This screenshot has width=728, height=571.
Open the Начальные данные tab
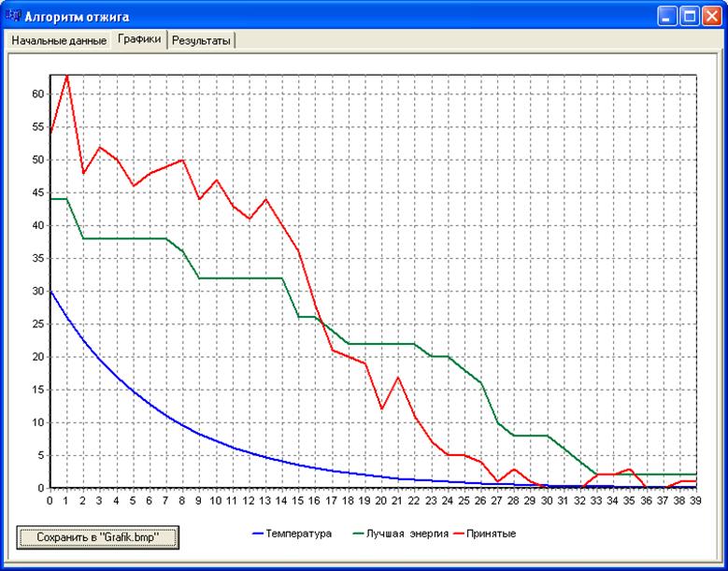[59, 41]
